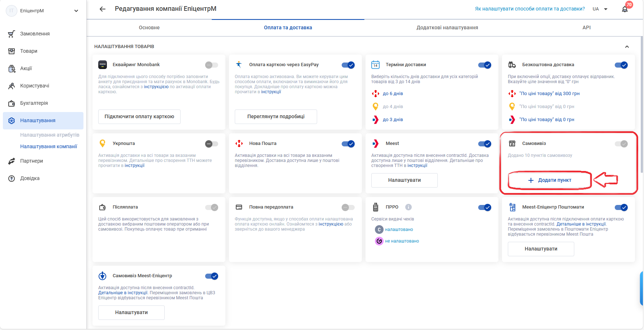This screenshot has height=330, width=644.
Task: Click the ПРРО cash register icon
Action: [x=376, y=207]
